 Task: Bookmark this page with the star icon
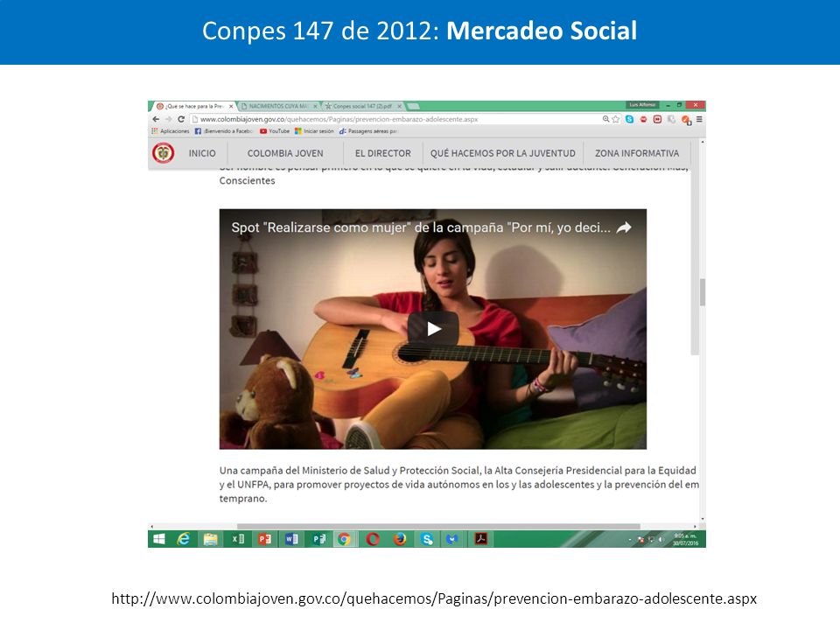click(615, 119)
